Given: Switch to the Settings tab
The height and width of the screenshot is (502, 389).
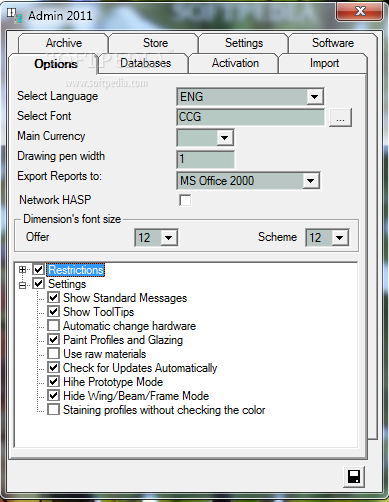Looking at the screenshot, I should [244, 43].
